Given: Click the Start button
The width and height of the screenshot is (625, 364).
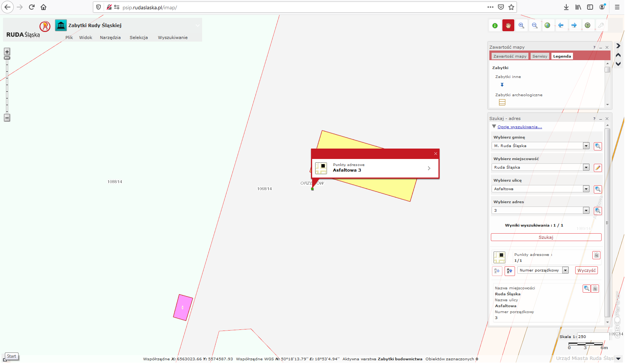Looking at the screenshot, I should pyautogui.click(x=12, y=356).
